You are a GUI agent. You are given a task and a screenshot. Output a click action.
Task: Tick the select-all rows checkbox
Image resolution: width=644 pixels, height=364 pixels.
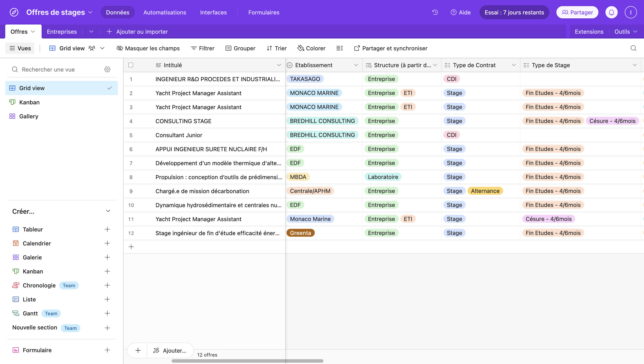click(131, 65)
